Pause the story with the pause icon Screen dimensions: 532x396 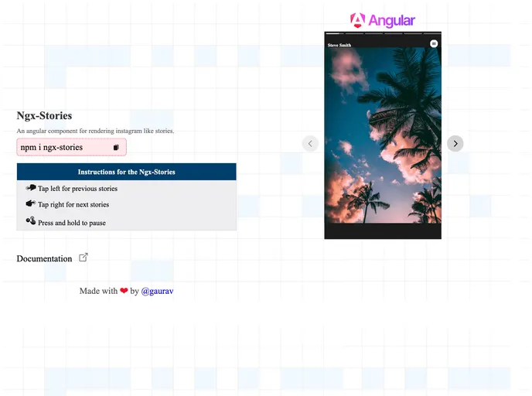[x=434, y=43]
